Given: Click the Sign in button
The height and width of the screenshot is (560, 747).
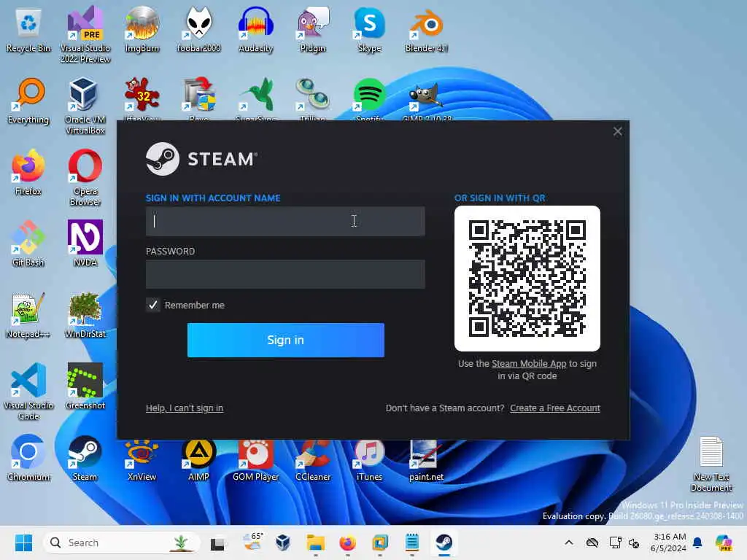Looking at the screenshot, I should [x=286, y=340].
